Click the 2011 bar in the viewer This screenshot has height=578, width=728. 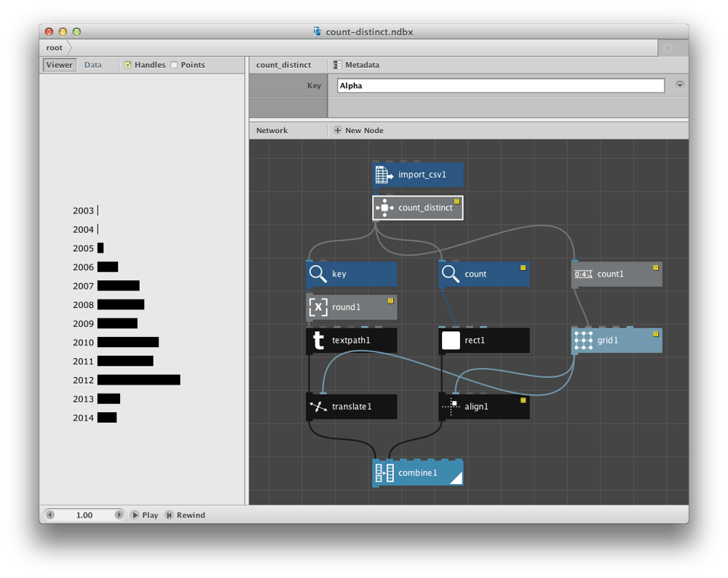click(x=125, y=361)
